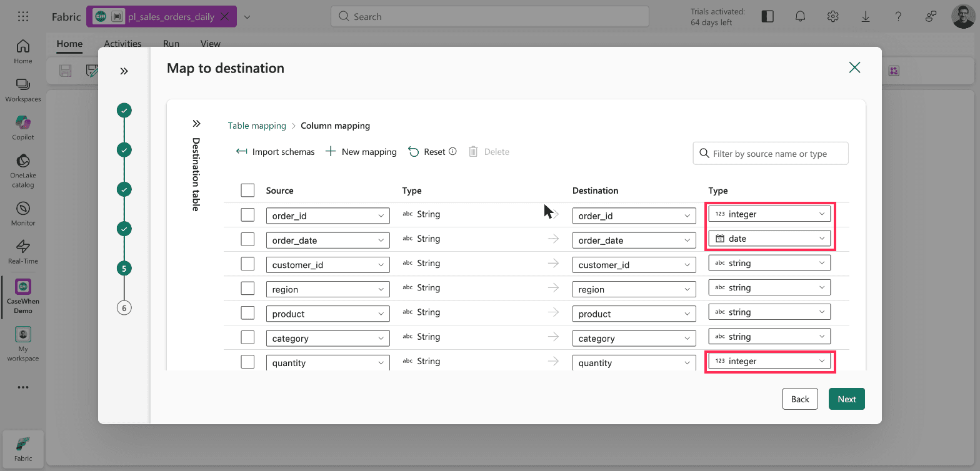Screen dimensions: 980x471
Task: Show more sidebar items ellipsis
Action: pos(23,387)
